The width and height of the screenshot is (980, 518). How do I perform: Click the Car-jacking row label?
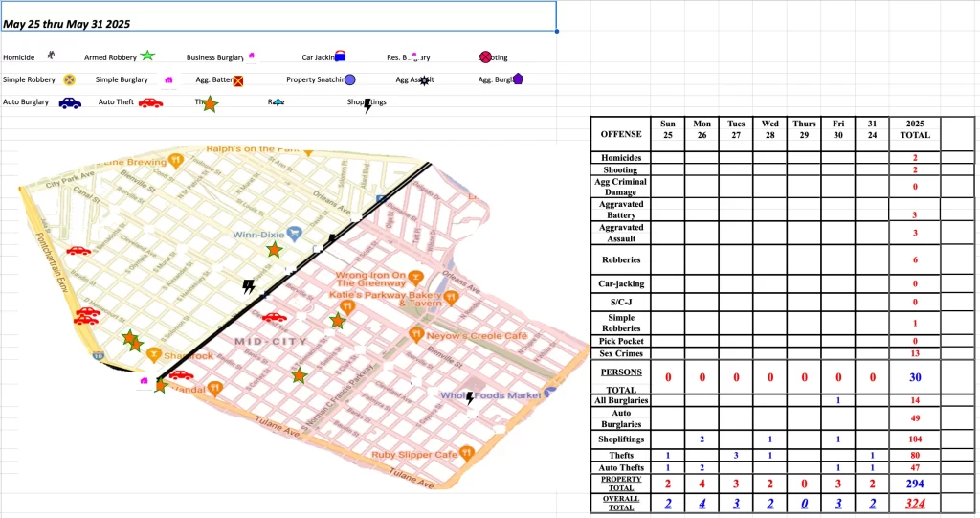click(x=621, y=283)
